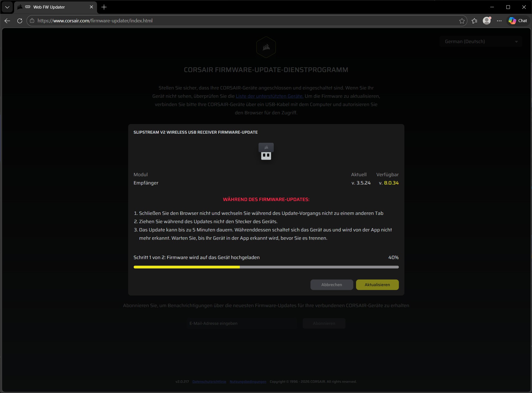Click the firmware upload progress bar

(266, 267)
